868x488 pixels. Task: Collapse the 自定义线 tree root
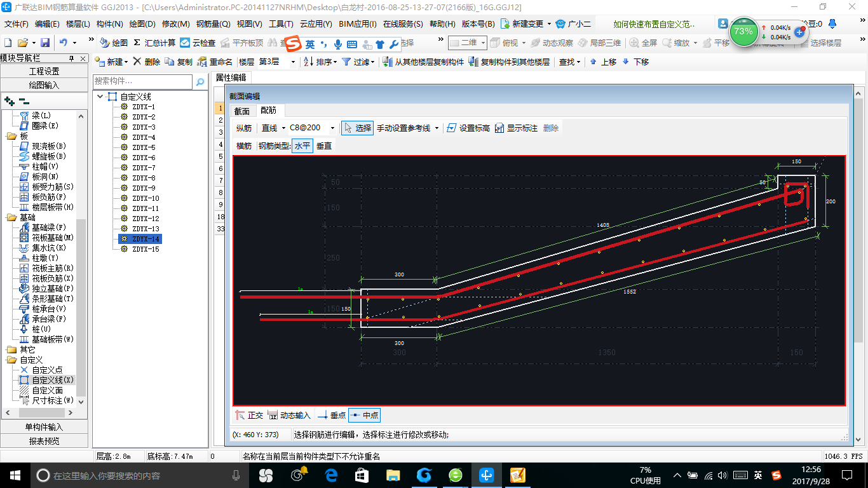(100, 97)
